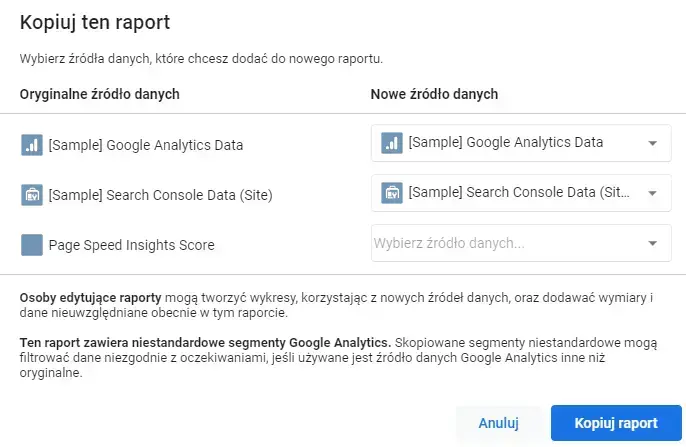Click the 'Oryginalne źródło danych' column header
The height and width of the screenshot is (447, 686).
click(x=100, y=94)
